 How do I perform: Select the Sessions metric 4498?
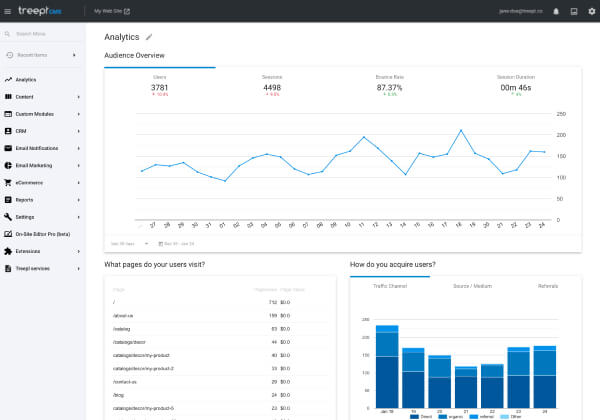pyautogui.click(x=272, y=88)
